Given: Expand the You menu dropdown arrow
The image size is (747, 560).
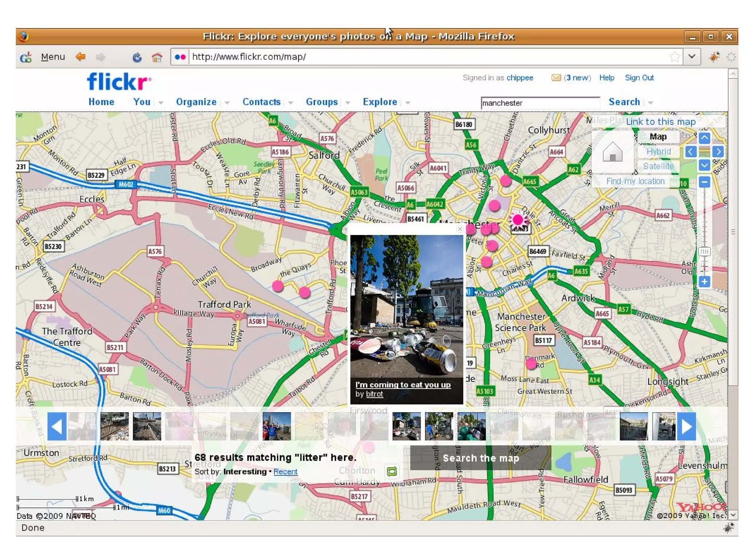Looking at the screenshot, I should (x=160, y=103).
